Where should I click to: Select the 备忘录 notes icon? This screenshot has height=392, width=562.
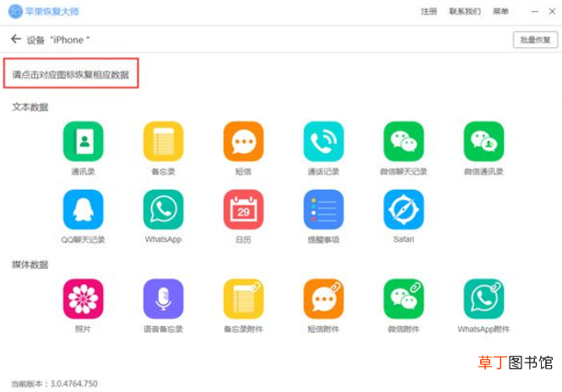click(164, 142)
